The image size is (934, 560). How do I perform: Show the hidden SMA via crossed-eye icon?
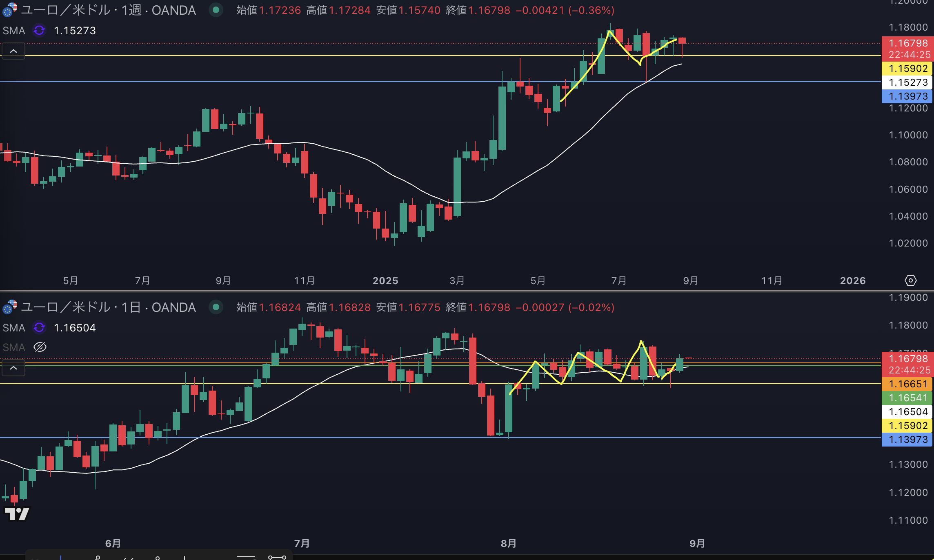coord(40,347)
